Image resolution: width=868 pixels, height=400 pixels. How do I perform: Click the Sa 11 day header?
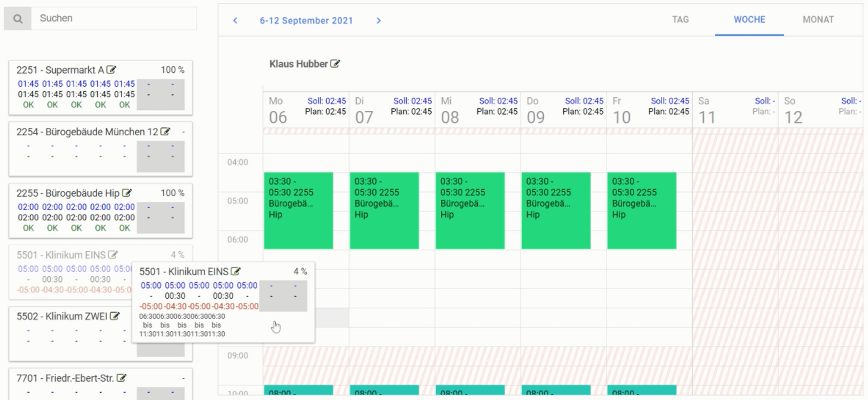(x=707, y=110)
